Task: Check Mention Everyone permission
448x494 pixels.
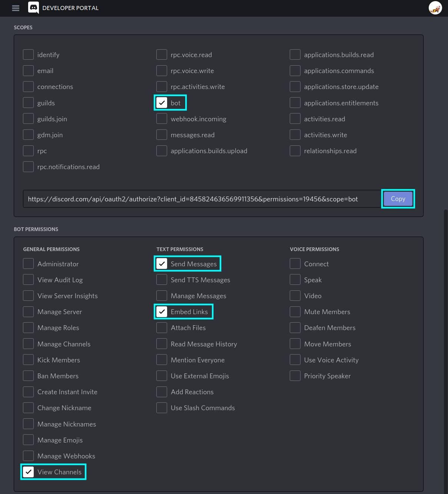Action: click(x=162, y=360)
